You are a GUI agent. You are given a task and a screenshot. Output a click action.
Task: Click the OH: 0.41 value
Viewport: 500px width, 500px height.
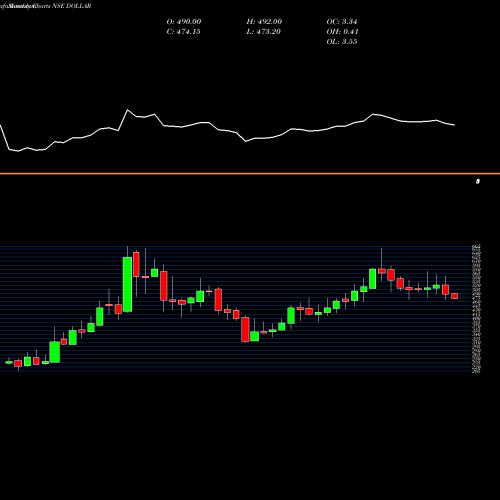tap(342, 32)
